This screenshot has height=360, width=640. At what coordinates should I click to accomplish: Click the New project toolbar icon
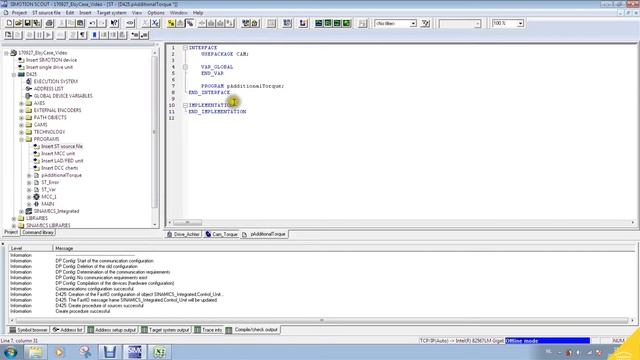[9, 23]
